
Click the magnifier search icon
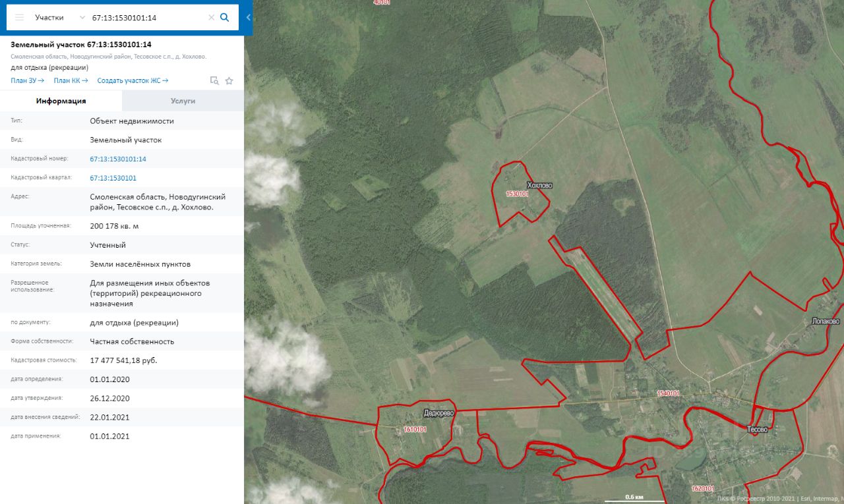(224, 18)
